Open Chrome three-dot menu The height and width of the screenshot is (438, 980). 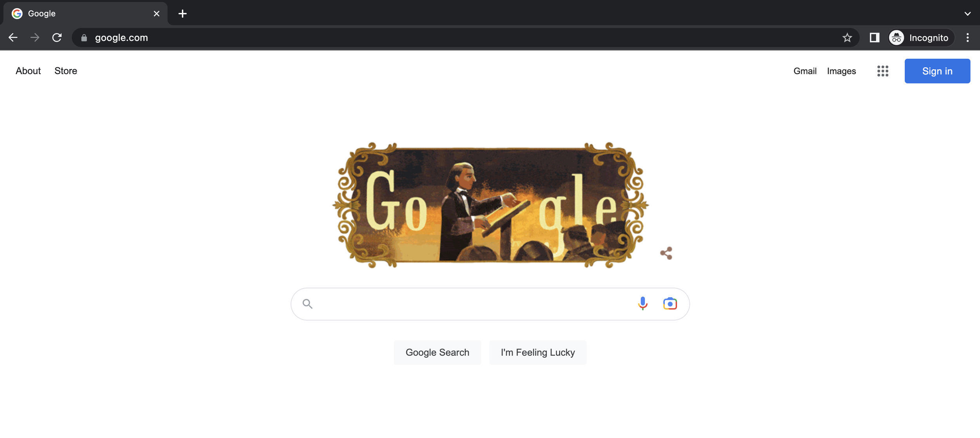(967, 38)
